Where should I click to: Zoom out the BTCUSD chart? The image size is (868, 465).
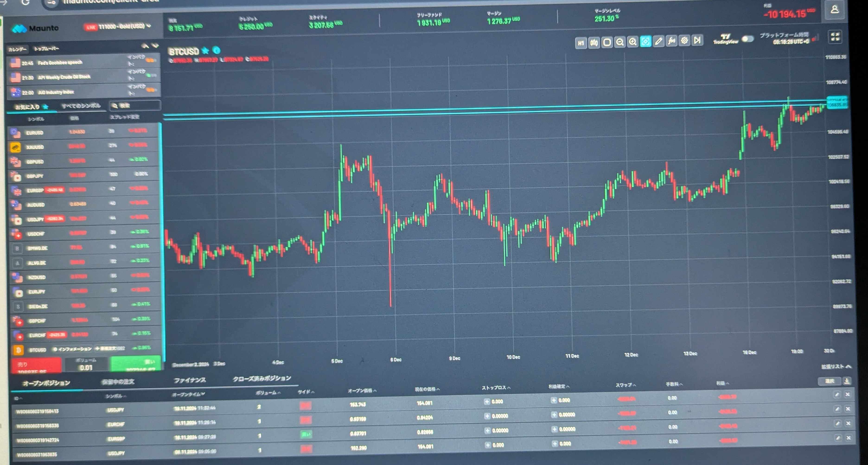point(620,42)
